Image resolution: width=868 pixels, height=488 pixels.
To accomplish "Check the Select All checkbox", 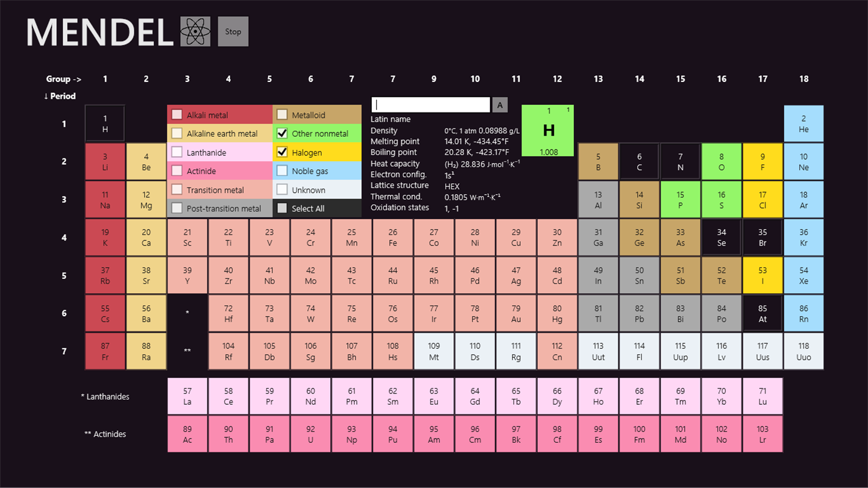I will click(282, 208).
